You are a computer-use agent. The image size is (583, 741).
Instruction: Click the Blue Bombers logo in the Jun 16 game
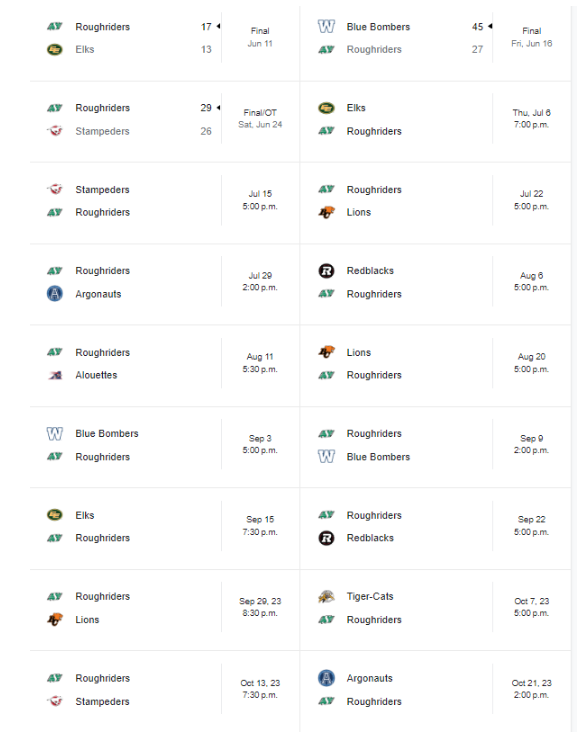point(326,26)
